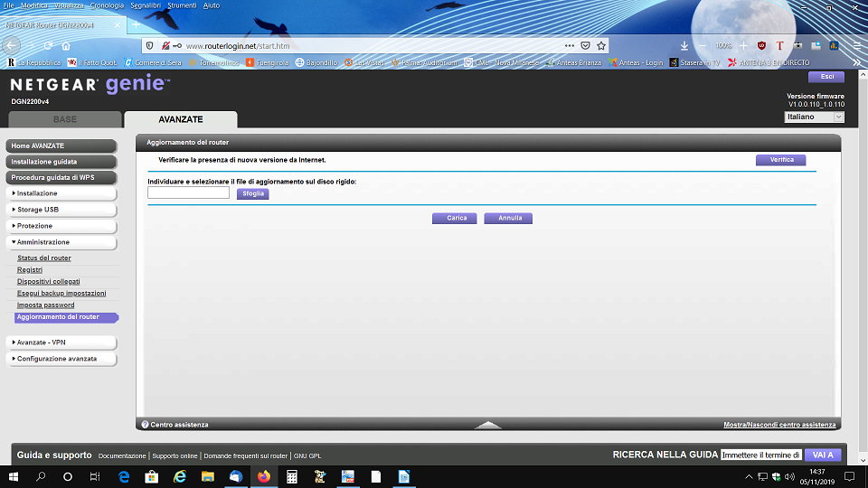Bookmark this page with the star icon
This screenshot has width=868, height=488.
(601, 46)
